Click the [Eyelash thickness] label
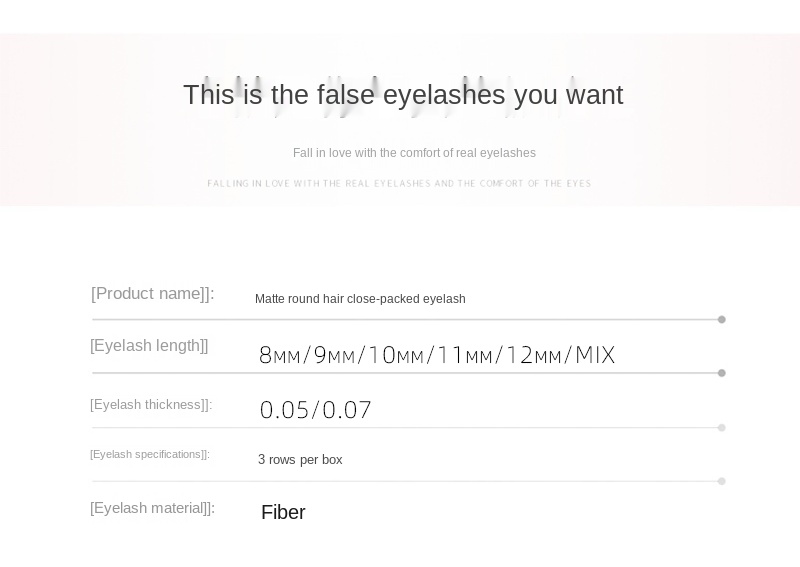 [x=151, y=405]
